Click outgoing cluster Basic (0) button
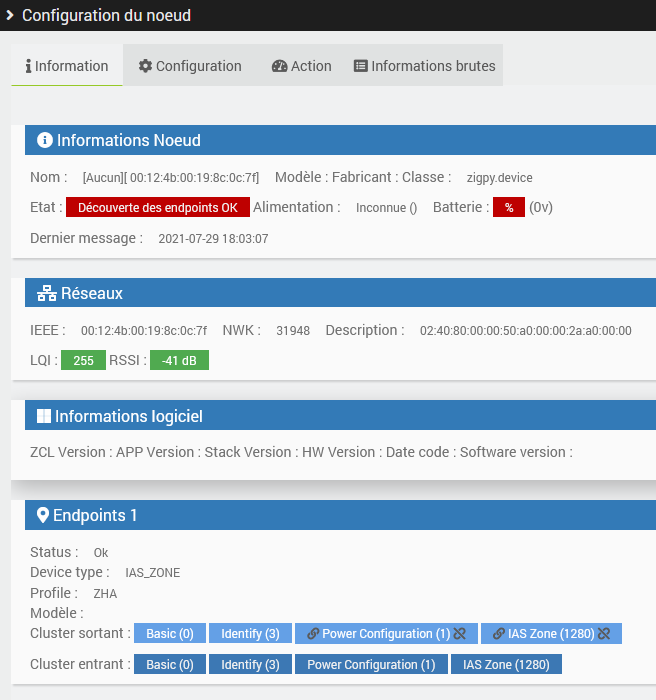 (170, 633)
